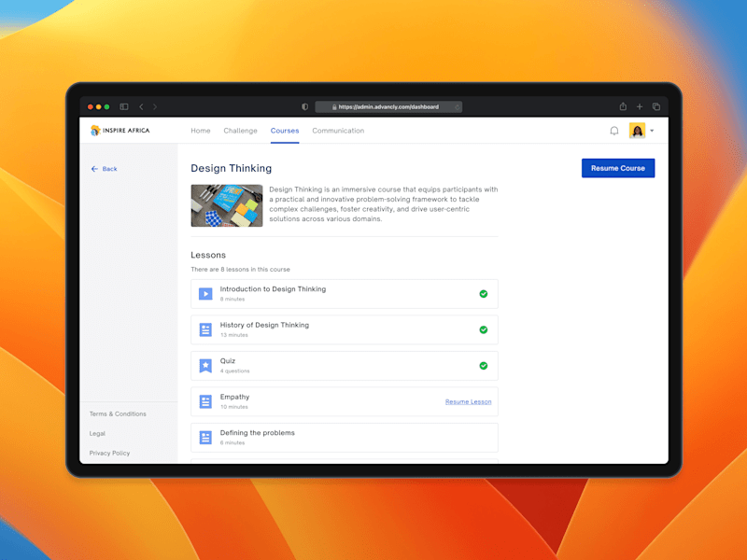Click the '6 minutes' duration text
This screenshot has height=560, width=747.
(x=233, y=442)
